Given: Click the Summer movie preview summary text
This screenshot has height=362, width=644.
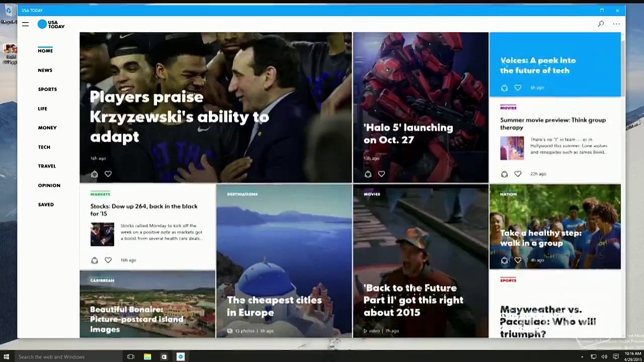Looking at the screenshot, I should click(569, 146).
